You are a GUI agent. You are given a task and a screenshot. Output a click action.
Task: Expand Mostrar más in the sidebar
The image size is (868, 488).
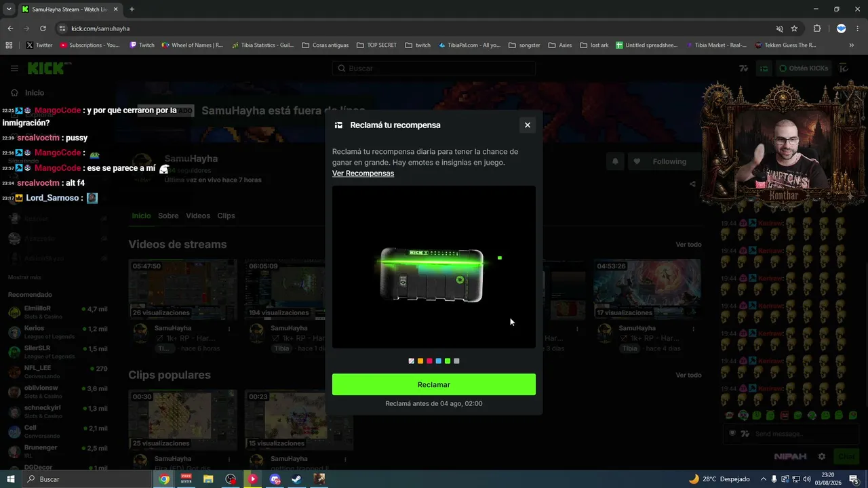24,277
